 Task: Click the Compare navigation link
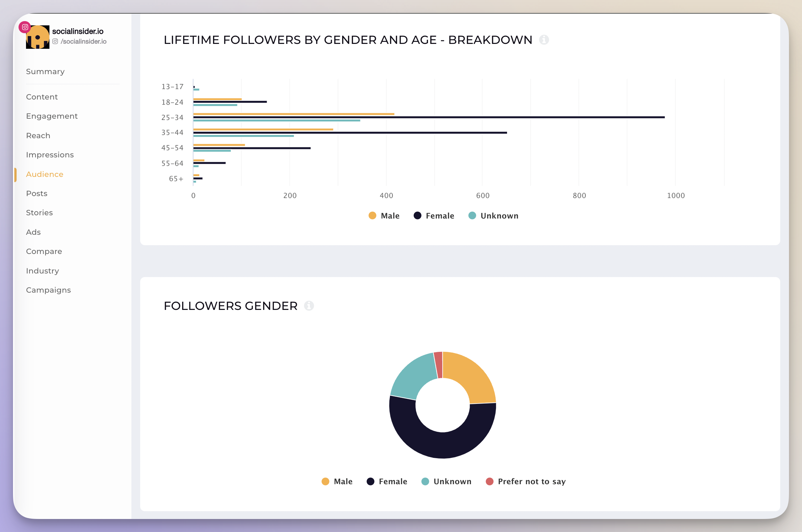click(44, 251)
